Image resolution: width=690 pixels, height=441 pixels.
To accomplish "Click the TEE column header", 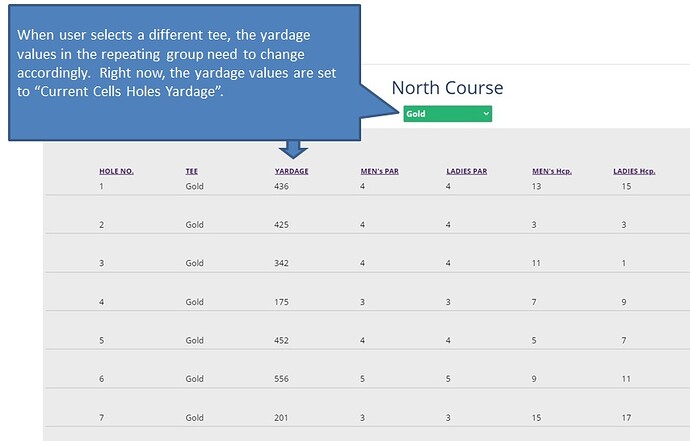I will click(x=191, y=171).
